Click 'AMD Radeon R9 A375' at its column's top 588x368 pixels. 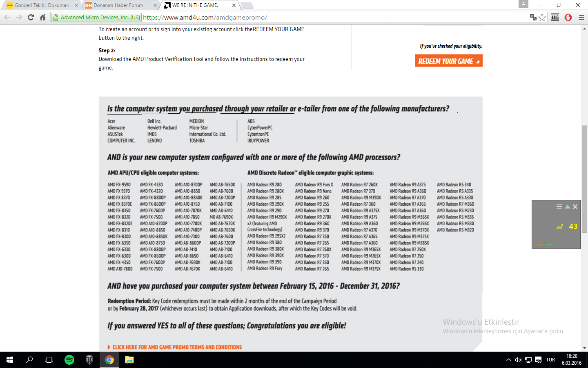(x=408, y=184)
